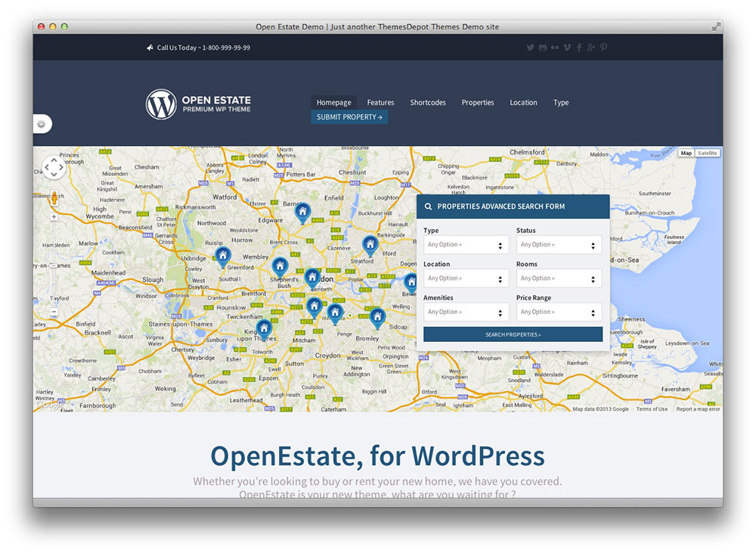Screen dimensions: 756x553
Task: Click the Properties Advanced Search Form title
Action: 501,207
